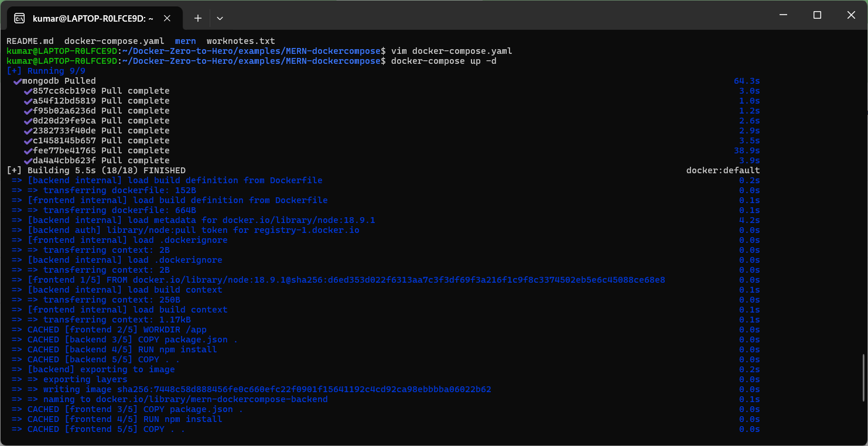Maximize the terminal window
Screen dimensions: 868x446
tap(817, 15)
